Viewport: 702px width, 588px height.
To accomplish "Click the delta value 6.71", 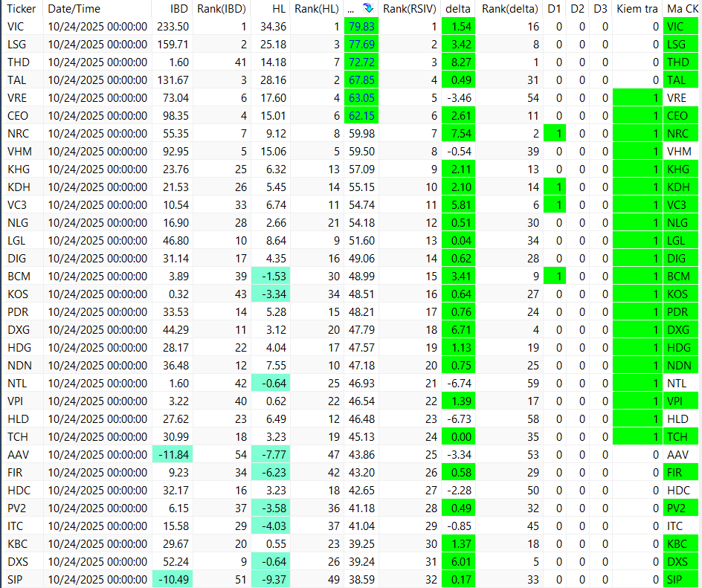I will pos(458,330).
